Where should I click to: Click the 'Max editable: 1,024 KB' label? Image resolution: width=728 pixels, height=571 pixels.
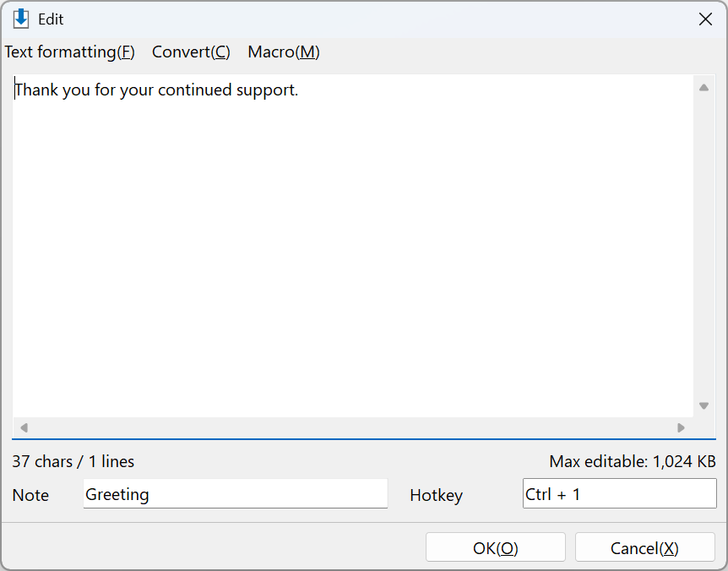pyautogui.click(x=633, y=461)
